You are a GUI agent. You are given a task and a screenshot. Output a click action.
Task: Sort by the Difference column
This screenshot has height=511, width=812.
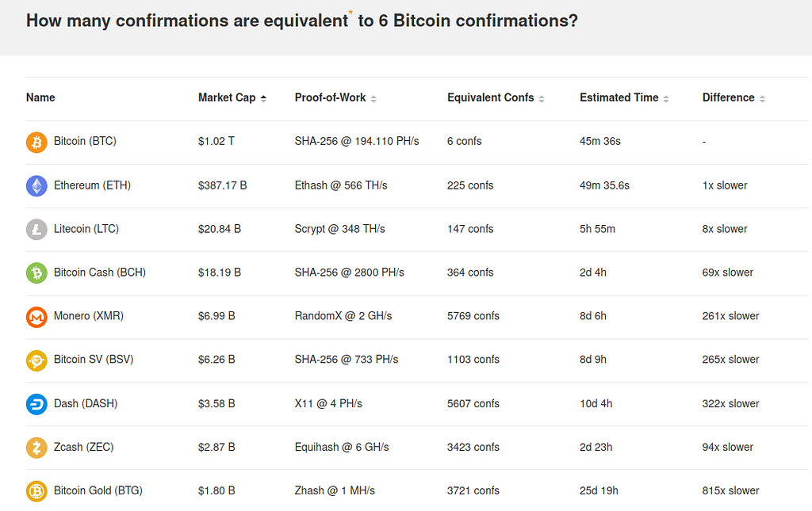(733, 97)
